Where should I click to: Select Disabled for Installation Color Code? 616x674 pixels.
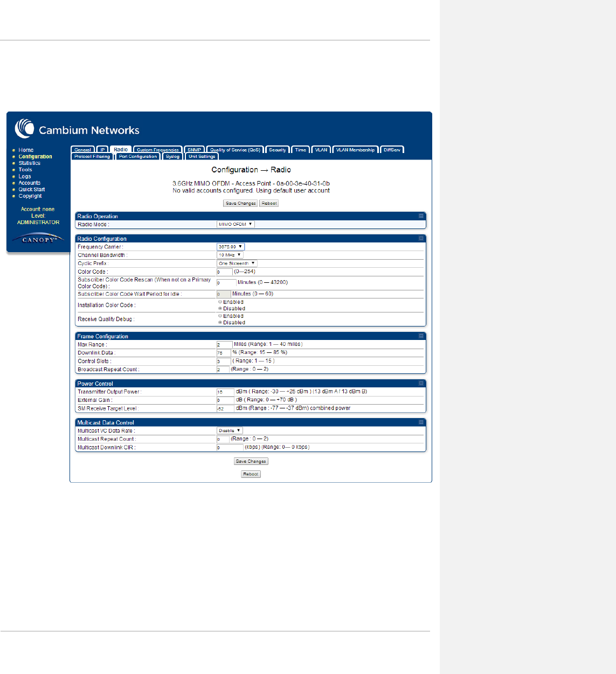tap(220, 309)
